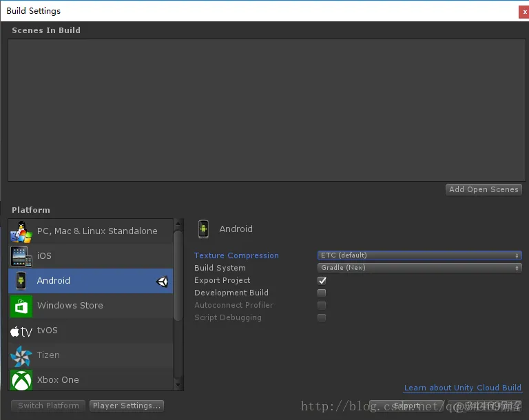Click the Texture Compression label

point(236,255)
